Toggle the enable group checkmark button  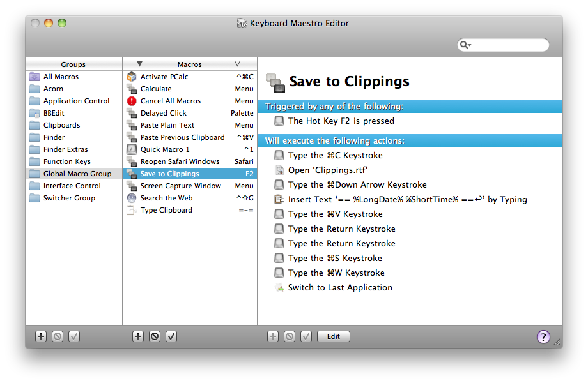click(74, 336)
